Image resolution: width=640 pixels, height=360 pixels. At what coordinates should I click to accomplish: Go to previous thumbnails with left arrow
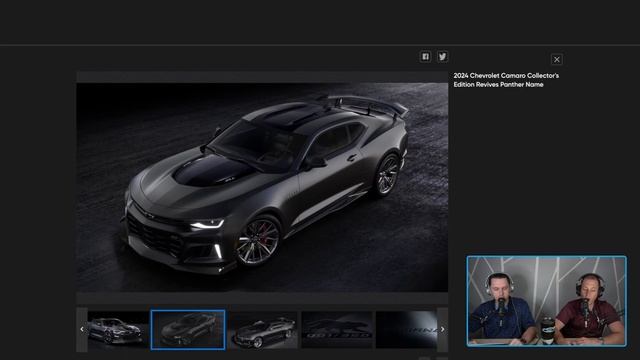click(82, 329)
